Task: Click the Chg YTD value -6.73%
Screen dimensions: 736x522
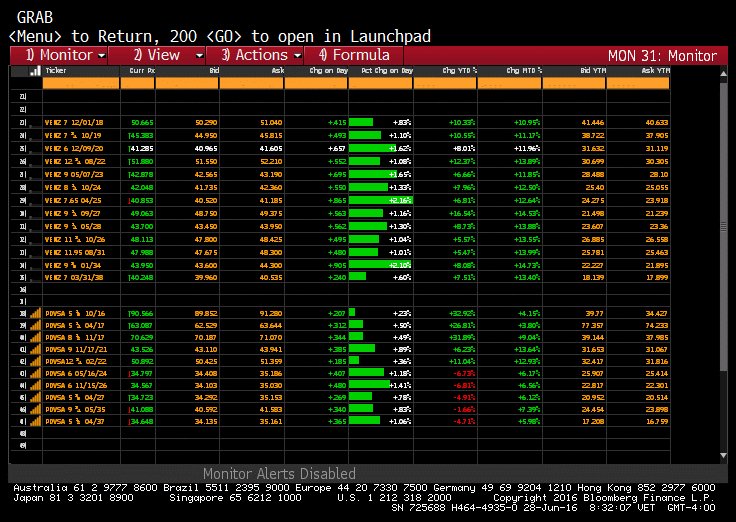Action: 464,374
